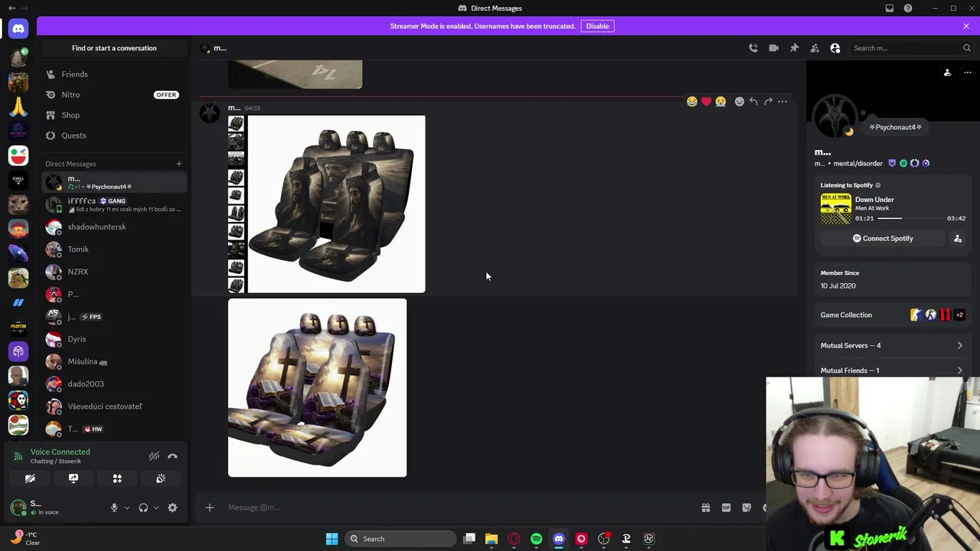The image size is (980, 551).
Task: Add friends to this DM
Action: coord(815,48)
